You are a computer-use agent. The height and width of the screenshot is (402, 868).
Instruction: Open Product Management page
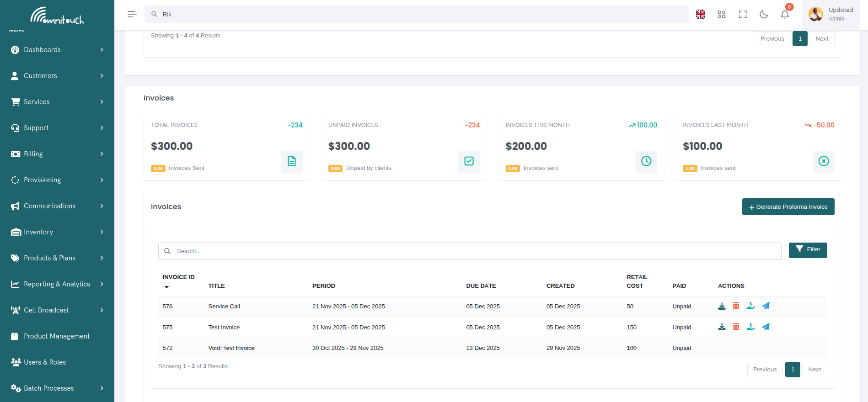coord(57,336)
